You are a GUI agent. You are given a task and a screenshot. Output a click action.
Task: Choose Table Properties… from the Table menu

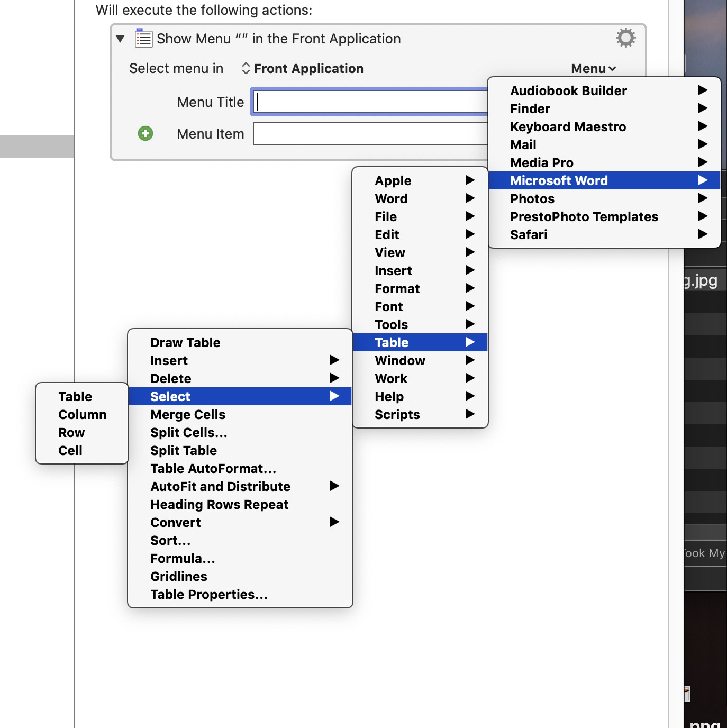pyautogui.click(x=240, y=595)
